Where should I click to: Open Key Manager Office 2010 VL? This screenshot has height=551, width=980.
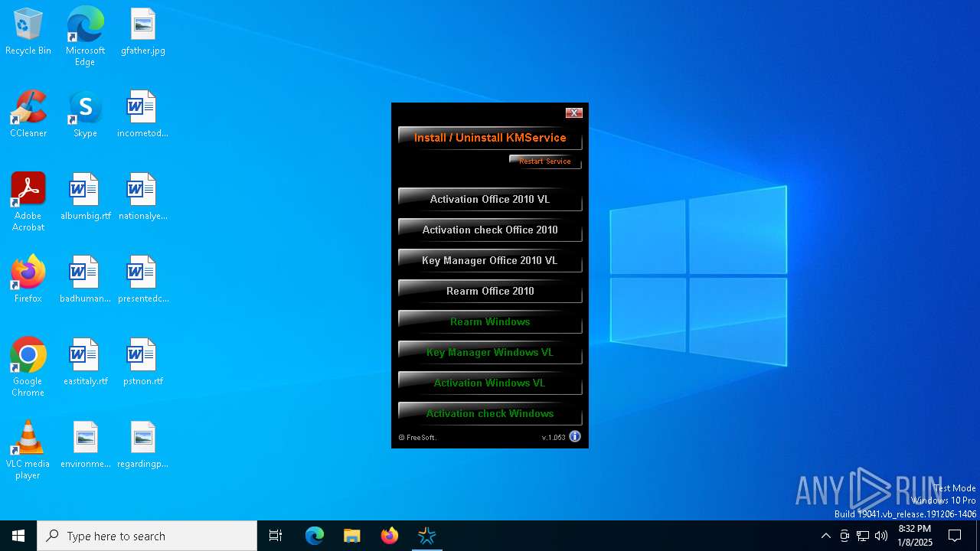tap(490, 260)
